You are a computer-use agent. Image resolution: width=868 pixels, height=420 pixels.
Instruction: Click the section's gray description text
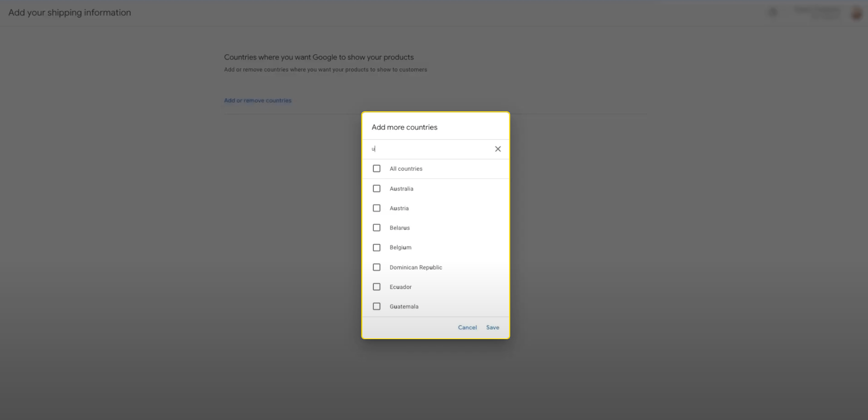[x=325, y=69]
